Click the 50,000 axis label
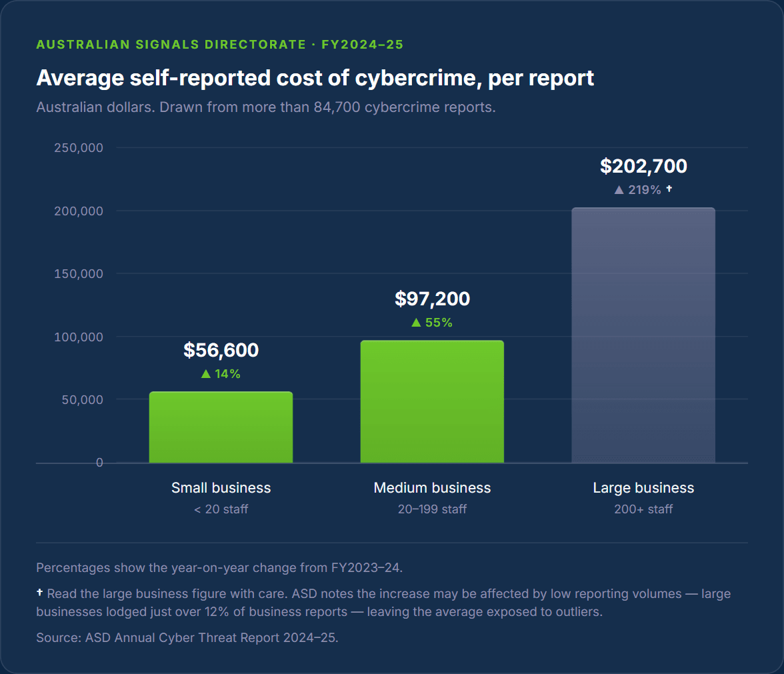 [83, 399]
